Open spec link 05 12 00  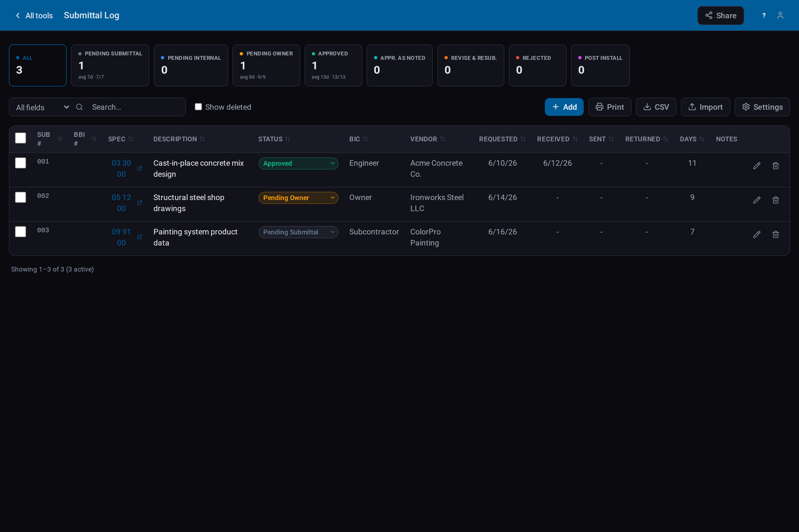[x=122, y=203]
